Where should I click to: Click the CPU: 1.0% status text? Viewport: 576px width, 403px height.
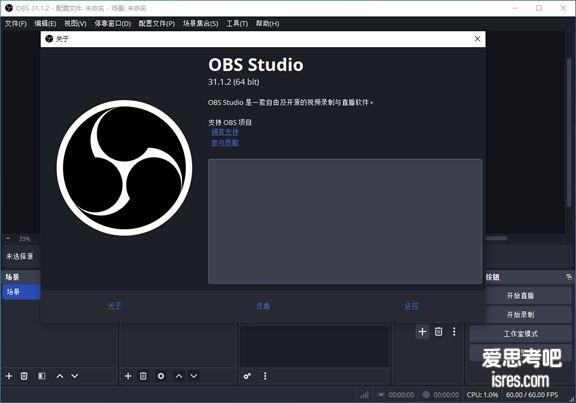[482, 395]
